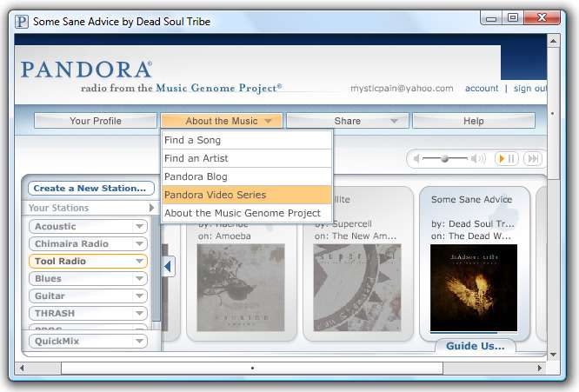Click the arrow beside Your Stations header
The height and width of the screenshot is (392, 579).
coord(152,209)
